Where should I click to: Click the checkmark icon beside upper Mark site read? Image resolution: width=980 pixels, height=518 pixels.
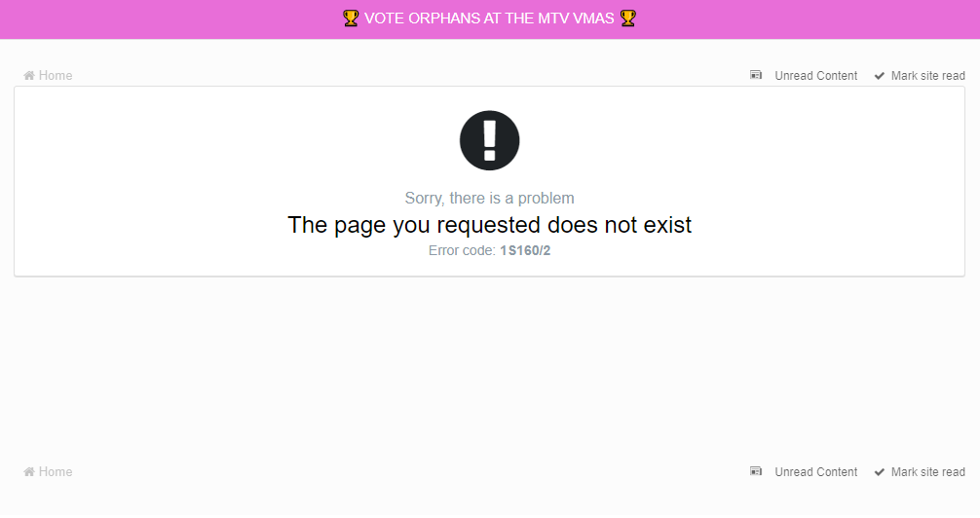pos(880,76)
